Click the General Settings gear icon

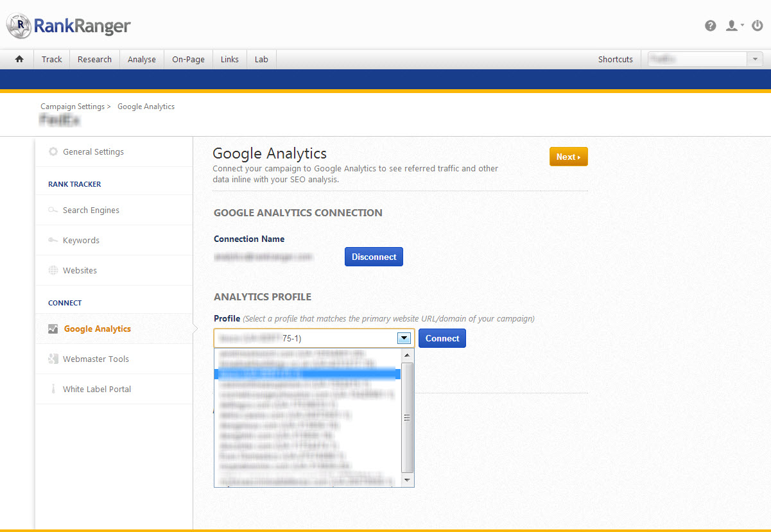[x=53, y=152]
